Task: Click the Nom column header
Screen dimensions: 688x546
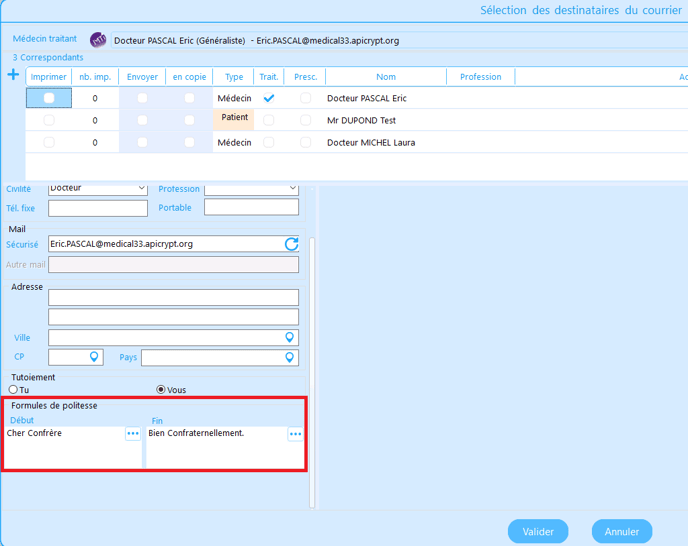Action: [386, 77]
